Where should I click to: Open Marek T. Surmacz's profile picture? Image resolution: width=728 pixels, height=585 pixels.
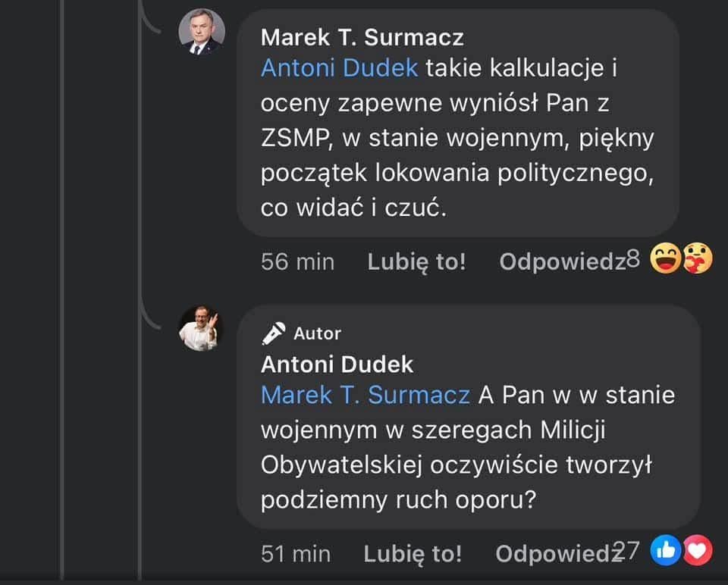click(x=202, y=32)
